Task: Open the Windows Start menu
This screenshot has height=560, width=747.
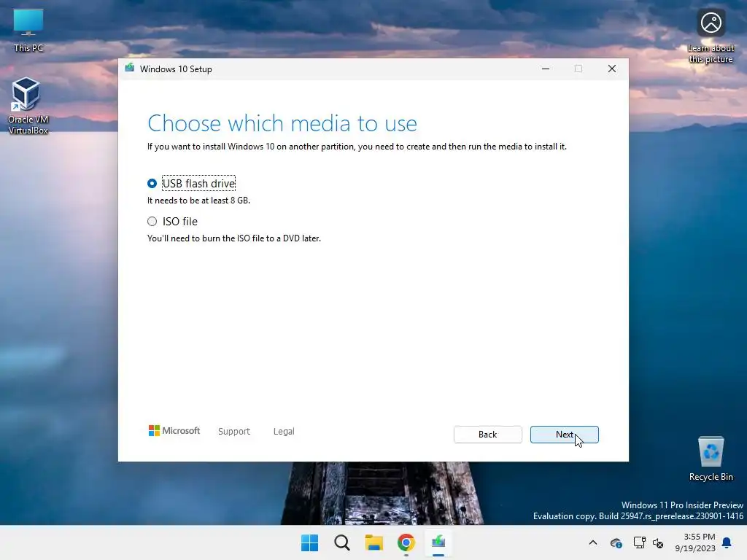Action: (x=309, y=542)
